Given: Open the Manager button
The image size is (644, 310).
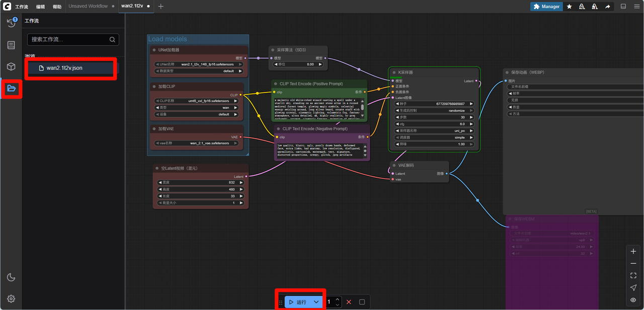Looking at the screenshot, I should pos(546,7).
